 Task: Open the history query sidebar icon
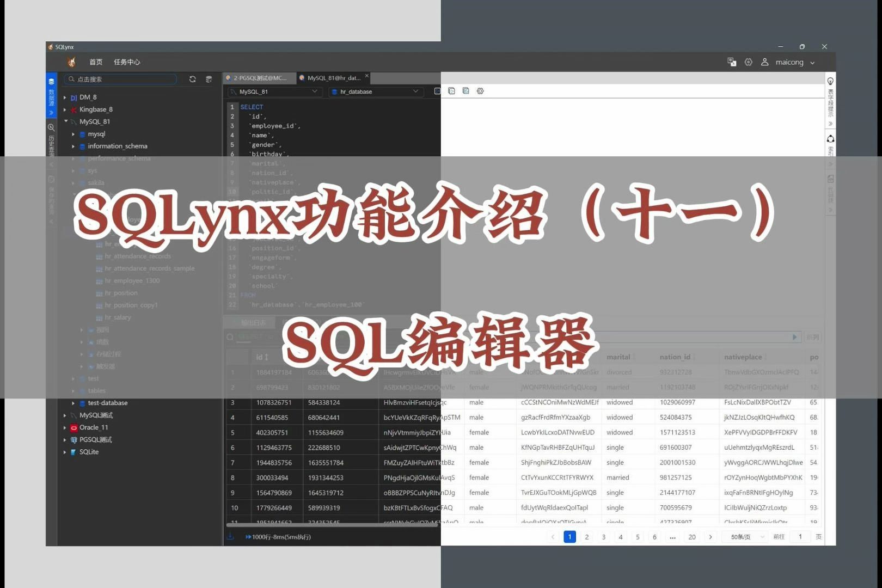point(51,127)
